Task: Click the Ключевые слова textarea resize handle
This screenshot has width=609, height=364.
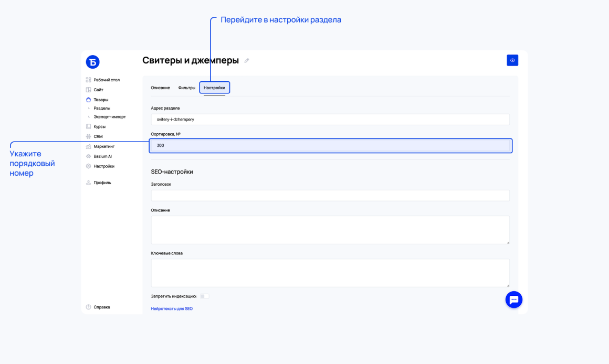Action: coord(508,285)
